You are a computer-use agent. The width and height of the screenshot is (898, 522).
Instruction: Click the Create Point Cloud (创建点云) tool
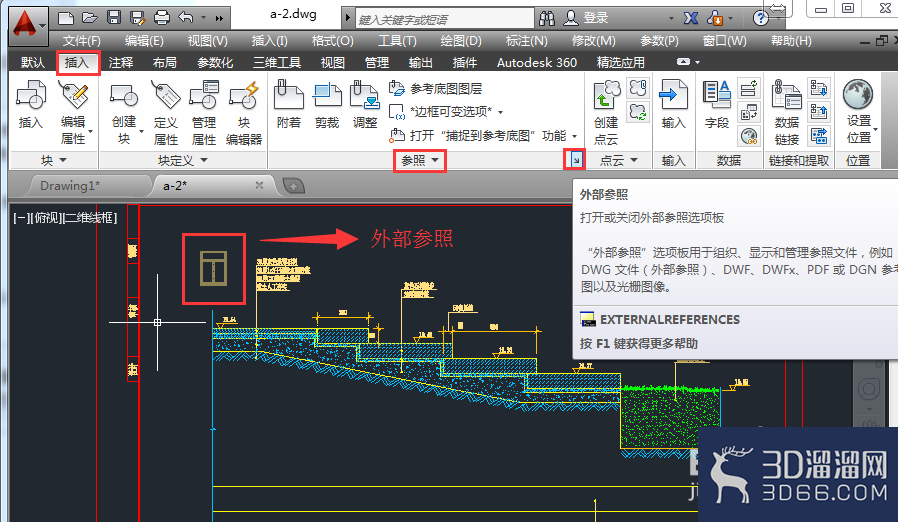click(606, 112)
